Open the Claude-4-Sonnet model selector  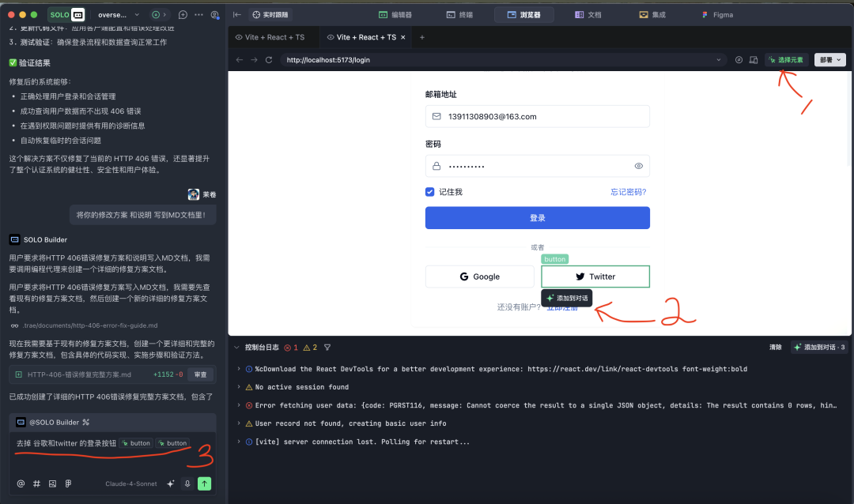click(131, 483)
